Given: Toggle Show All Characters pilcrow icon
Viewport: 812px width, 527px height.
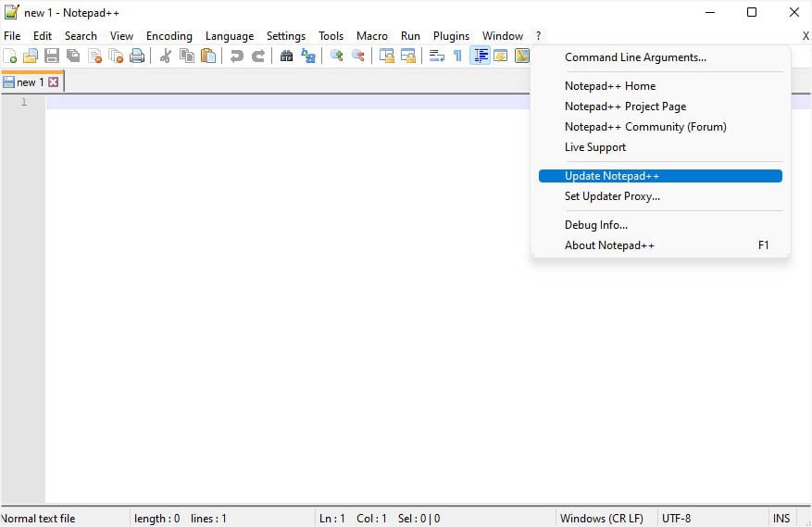Looking at the screenshot, I should coord(457,56).
